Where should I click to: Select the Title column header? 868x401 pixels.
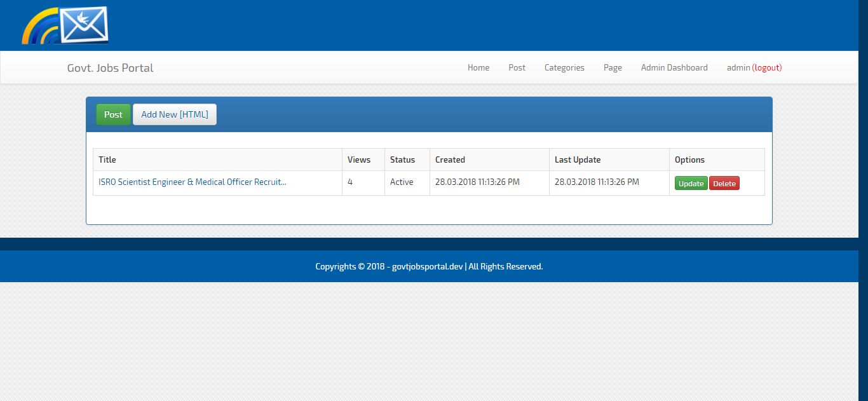217,160
